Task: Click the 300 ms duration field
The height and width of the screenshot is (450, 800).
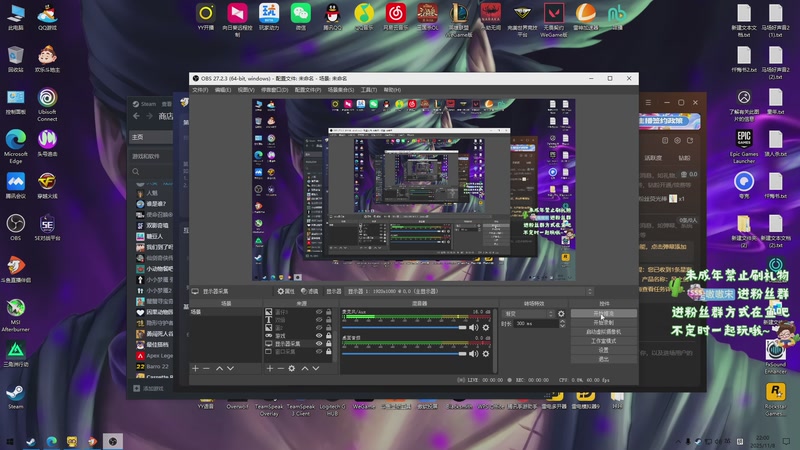Action: [x=535, y=323]
